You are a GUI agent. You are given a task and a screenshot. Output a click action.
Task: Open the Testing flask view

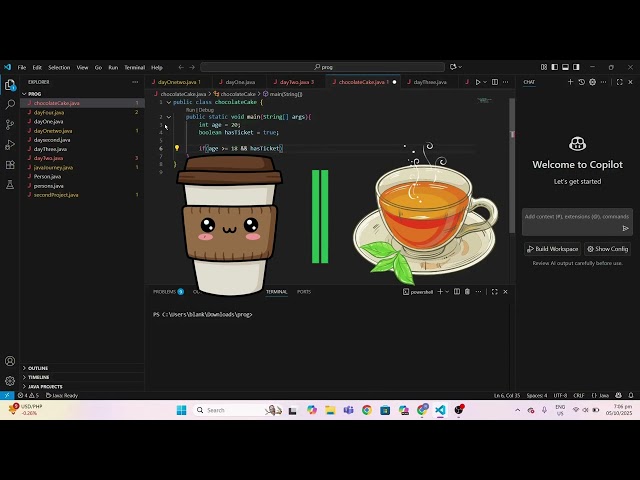10,184
